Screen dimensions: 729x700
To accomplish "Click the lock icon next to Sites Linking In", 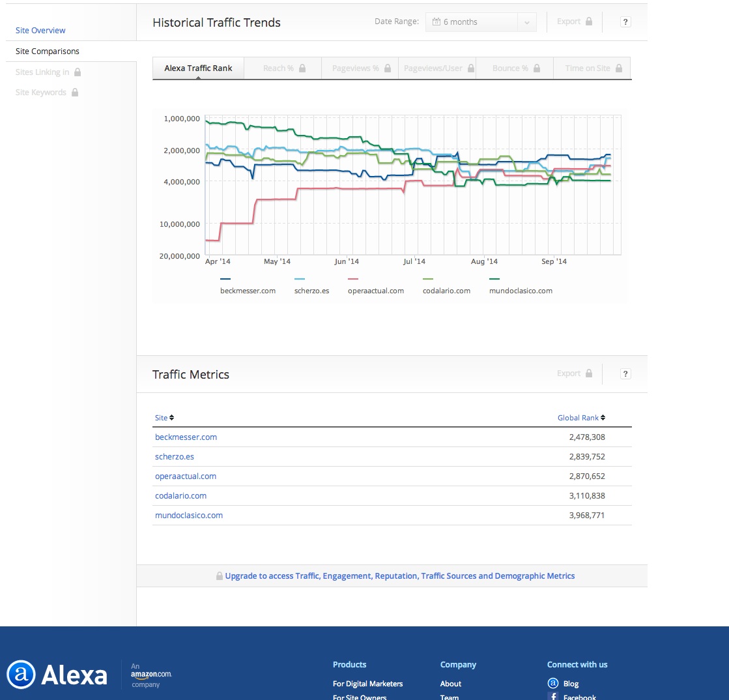I will [78, 72].
